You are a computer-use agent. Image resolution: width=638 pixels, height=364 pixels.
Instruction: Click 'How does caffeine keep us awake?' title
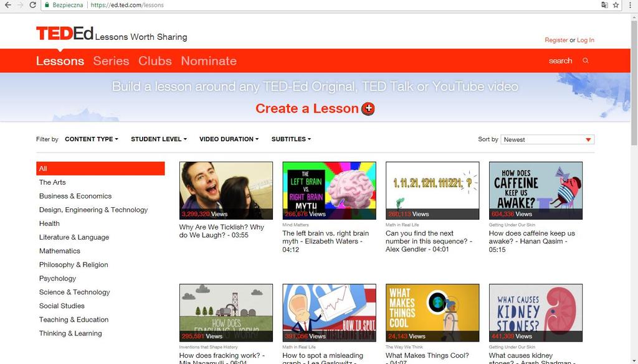532,241
